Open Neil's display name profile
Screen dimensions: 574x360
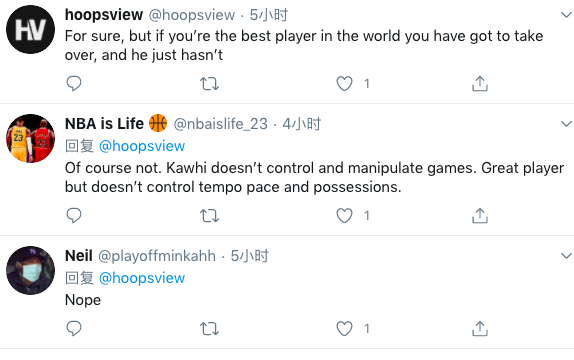click(x=79, y=256)
